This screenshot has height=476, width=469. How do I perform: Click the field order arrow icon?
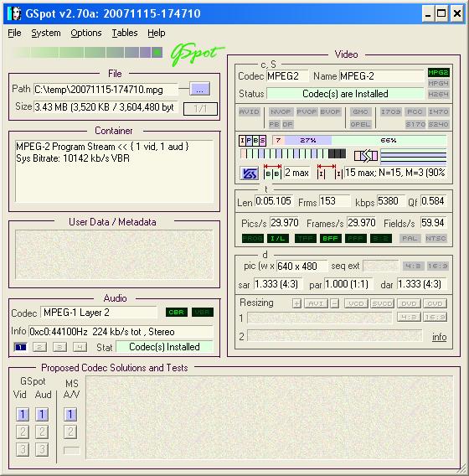pos(366,156)
